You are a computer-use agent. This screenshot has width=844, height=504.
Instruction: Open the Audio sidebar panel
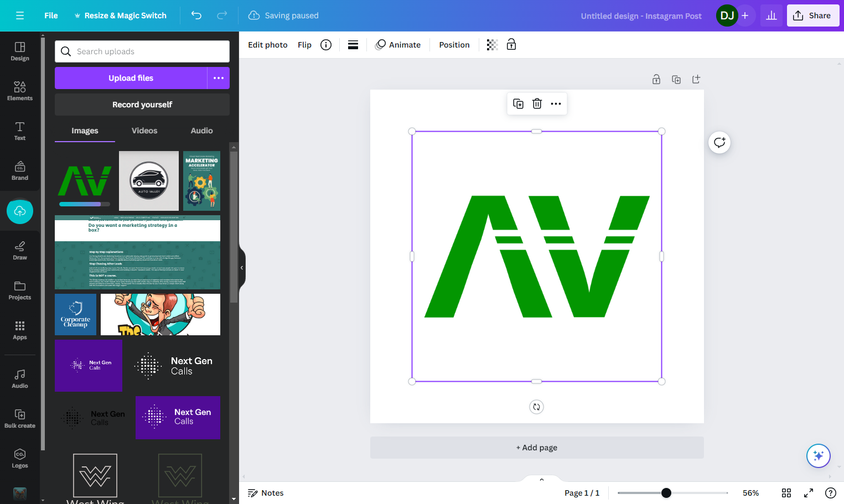[x=20, y=379]
